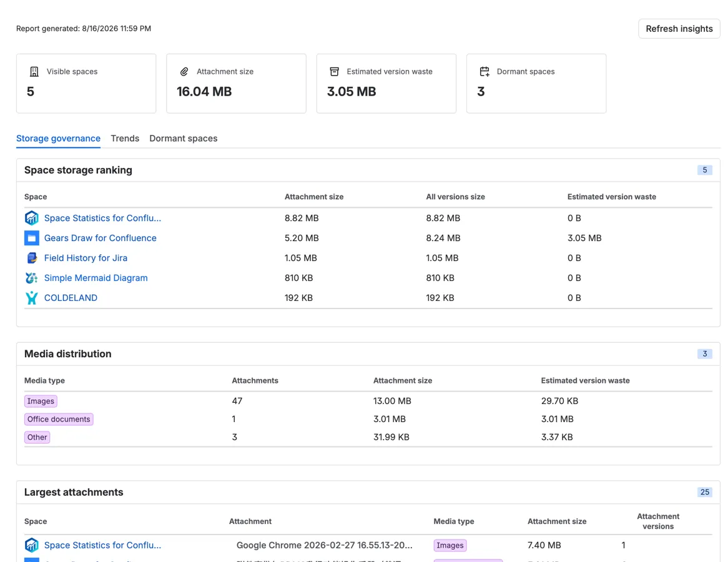This screenshot has height=562, width=728.
Task: Open the Simple Mermaid Diagram link
Action: tap(96, 278)
